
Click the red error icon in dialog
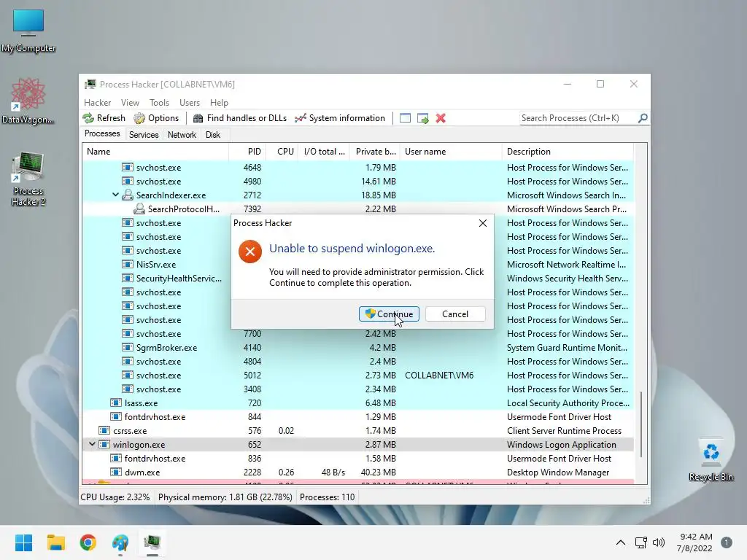click(250, 252)
